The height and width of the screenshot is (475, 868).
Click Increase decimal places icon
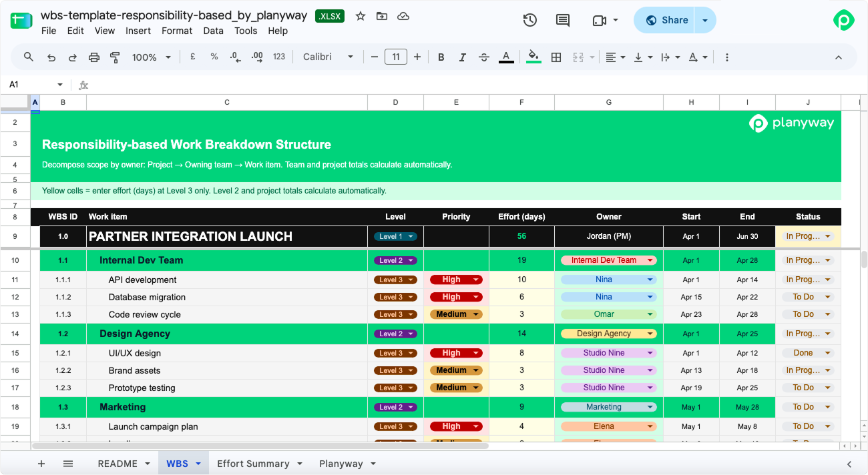coord(257,57)
